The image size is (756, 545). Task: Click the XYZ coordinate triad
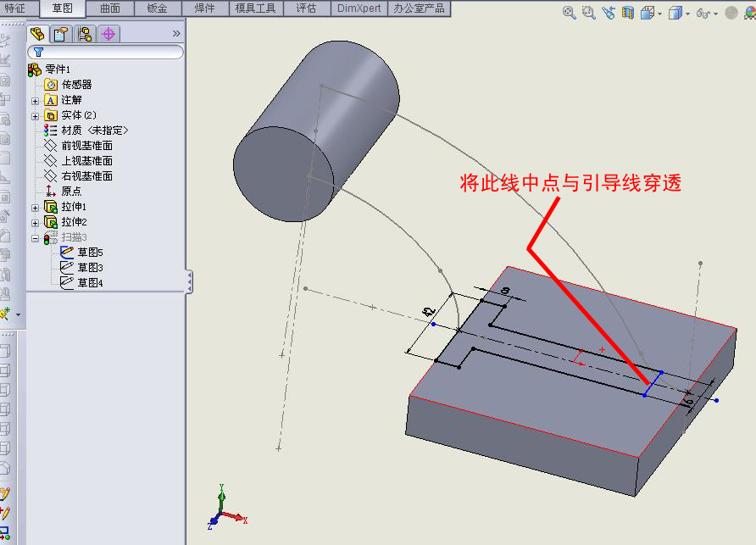tap(226, 508)
